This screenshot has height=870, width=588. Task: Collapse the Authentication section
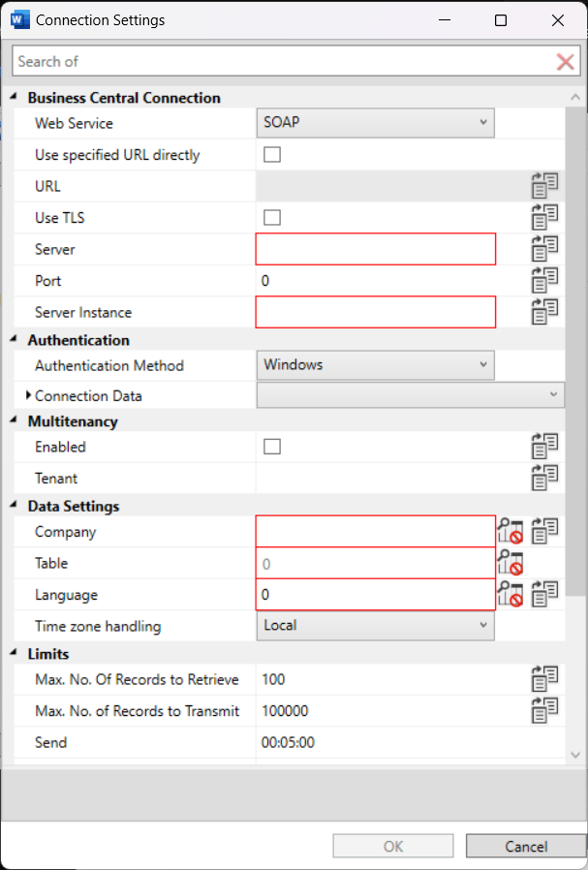tap(14, 339)
